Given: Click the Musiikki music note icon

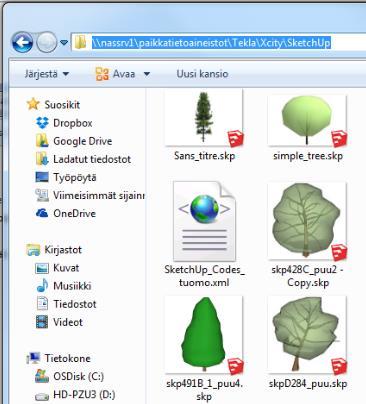Looking at the screenshot, I should coord(42,286).
